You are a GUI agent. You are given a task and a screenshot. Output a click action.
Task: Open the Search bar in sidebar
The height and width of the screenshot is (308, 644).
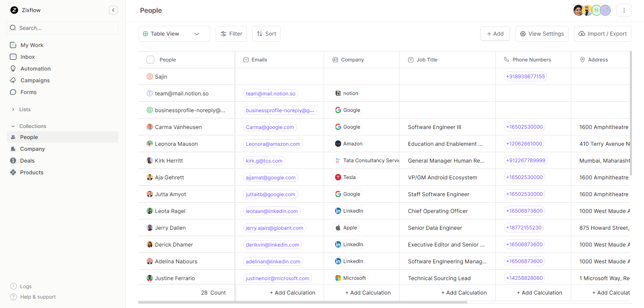pyautogui.click(x=62, y=28)
